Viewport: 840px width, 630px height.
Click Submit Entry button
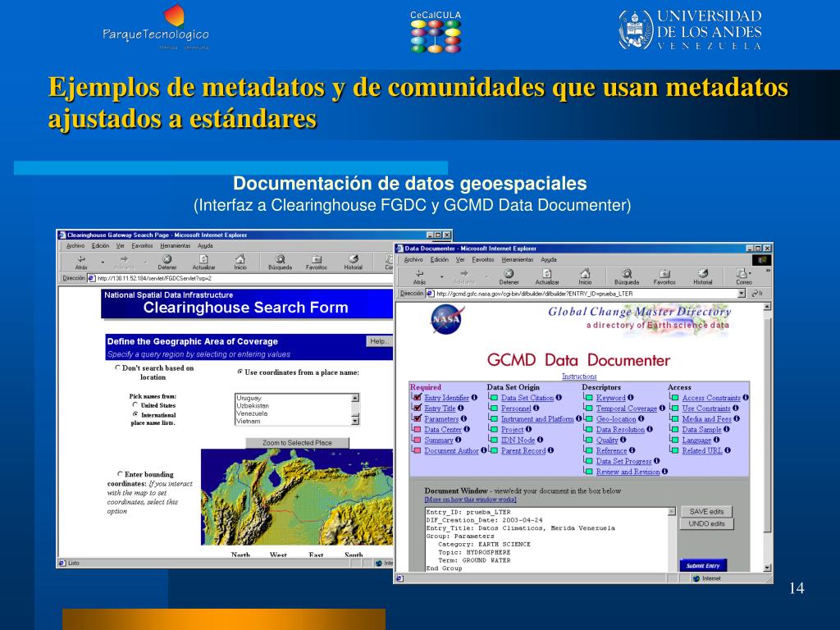703,566
